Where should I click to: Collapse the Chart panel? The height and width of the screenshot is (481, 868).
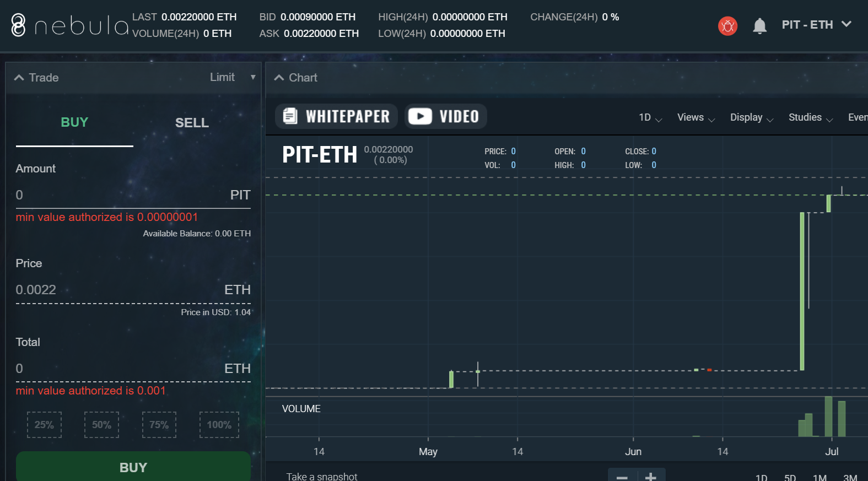tap(279, 78)
